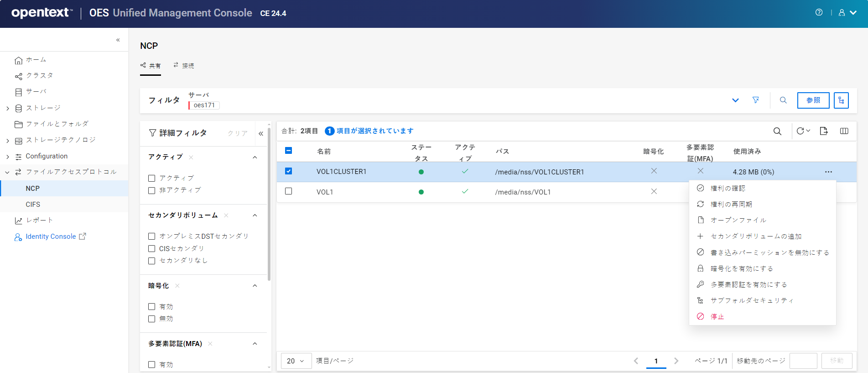Check the VOL1 row checkbox
868x373 pixels.
[x=288, y=191]
